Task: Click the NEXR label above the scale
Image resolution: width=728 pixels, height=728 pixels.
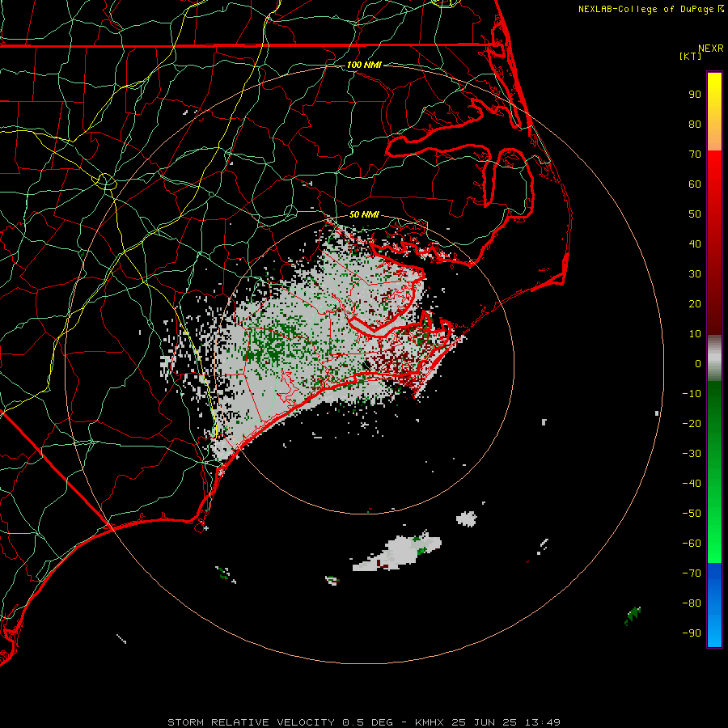Action: (x=711, y=49)
